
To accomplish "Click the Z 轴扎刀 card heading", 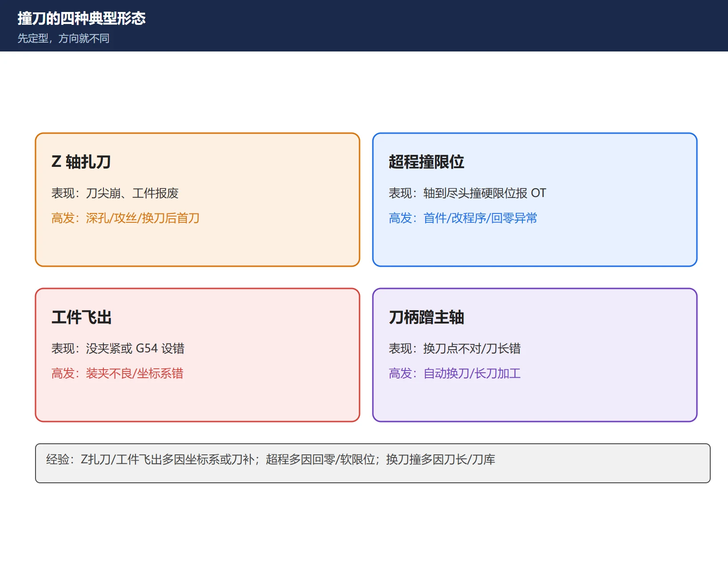I will [x=81, y=162].
